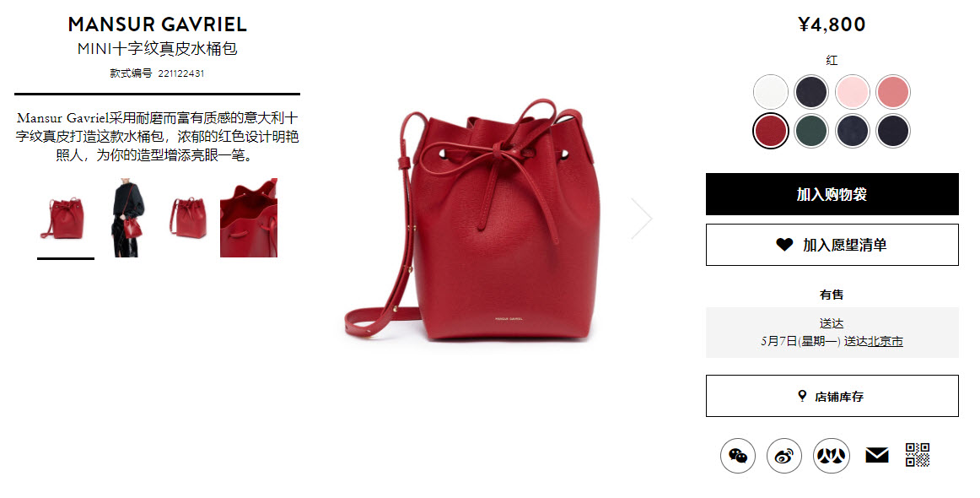Select the light pink color swatch
The width and height of the screenshot is (980, 498).
(x=853, y=92)
